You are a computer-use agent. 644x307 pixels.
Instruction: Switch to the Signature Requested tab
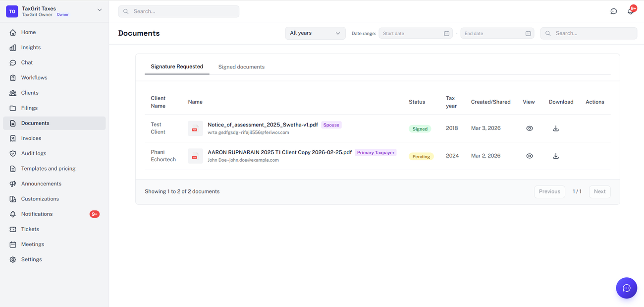pyautogui.click(x=177, y=66)
